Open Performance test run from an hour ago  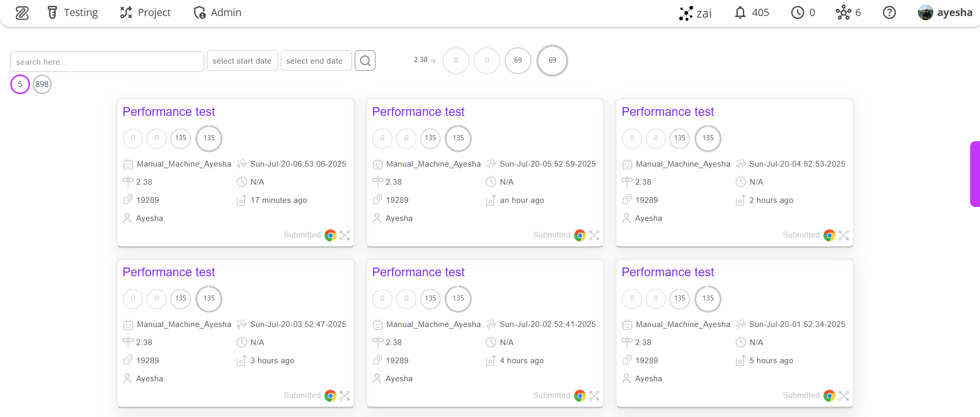[418, 112]
